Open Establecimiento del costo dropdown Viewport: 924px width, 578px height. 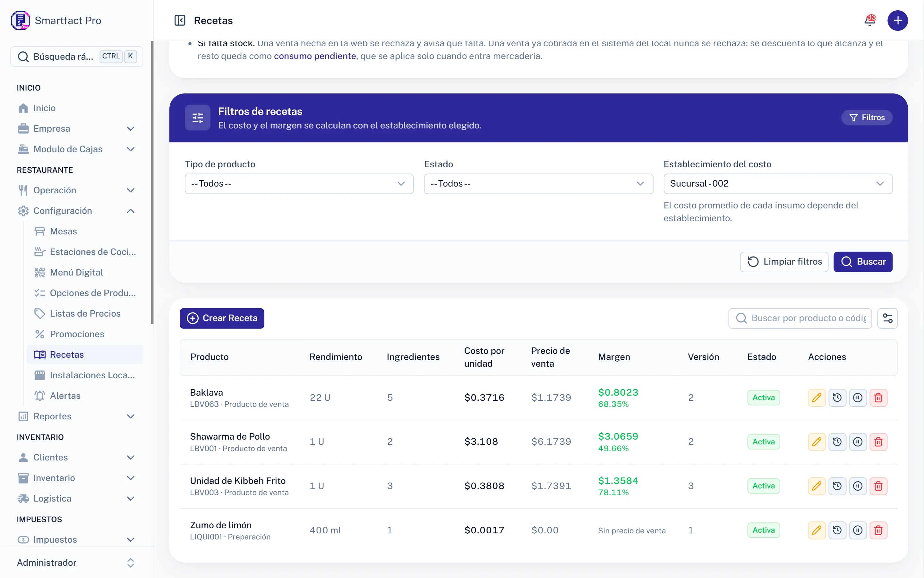[x=778, y=184]
